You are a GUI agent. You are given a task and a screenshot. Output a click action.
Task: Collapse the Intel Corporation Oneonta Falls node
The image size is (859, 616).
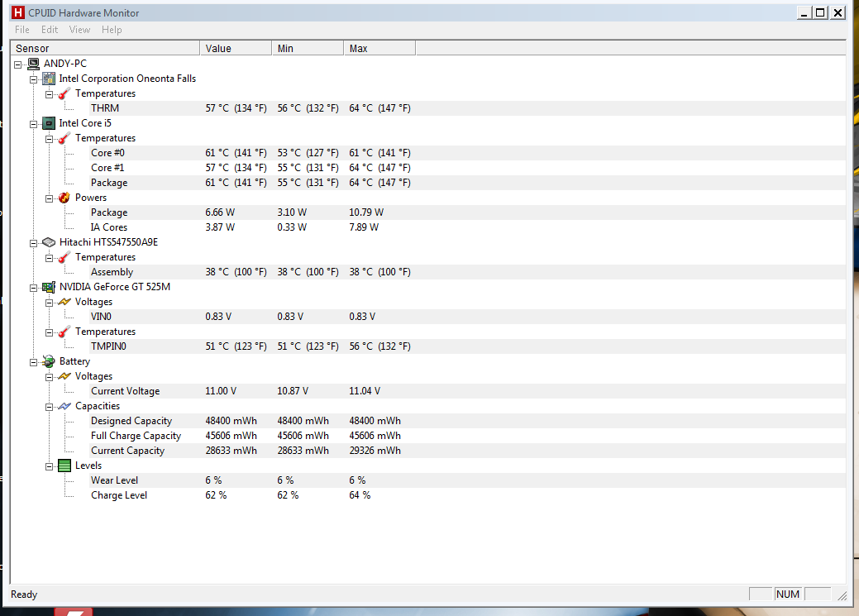(33, 79)
